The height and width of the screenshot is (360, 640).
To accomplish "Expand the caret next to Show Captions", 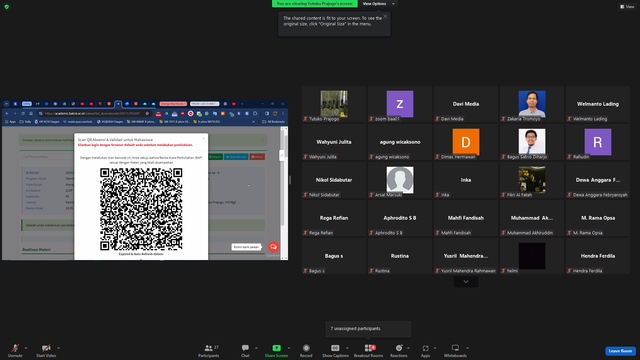I will (347, 348).
